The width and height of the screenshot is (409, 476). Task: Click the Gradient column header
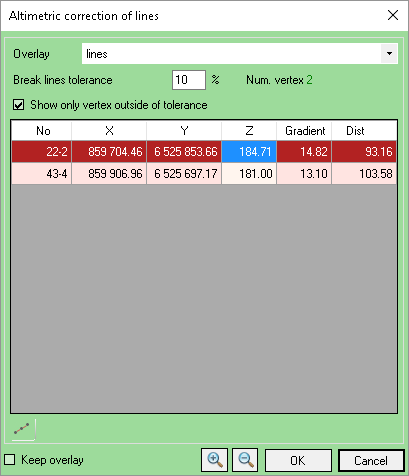pos(304,131)
